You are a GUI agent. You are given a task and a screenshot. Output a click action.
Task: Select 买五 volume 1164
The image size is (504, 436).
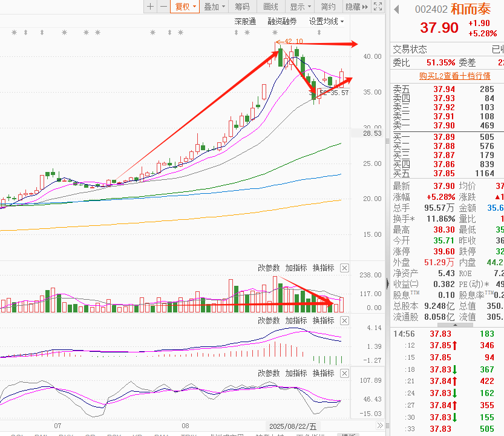485,173
